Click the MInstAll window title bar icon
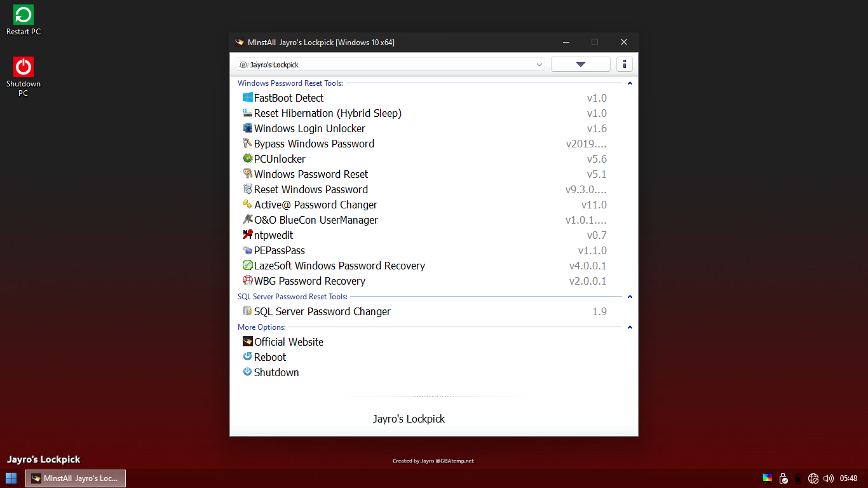868x488 pixels. pos(240,42)
